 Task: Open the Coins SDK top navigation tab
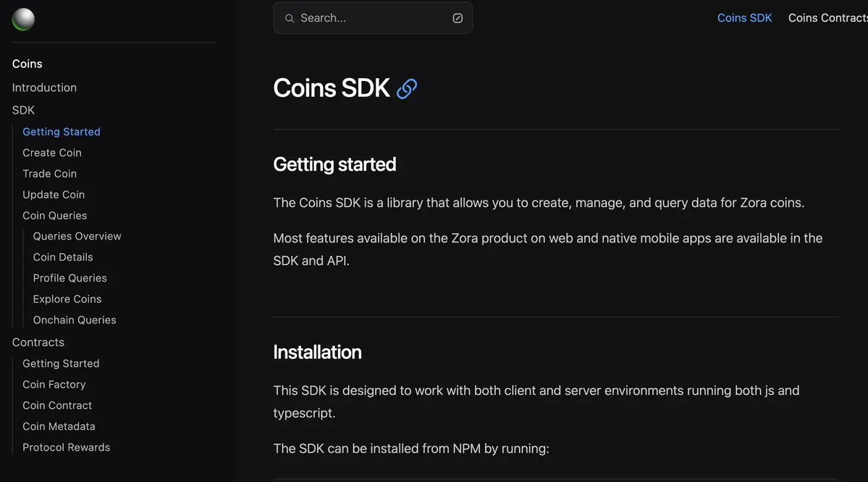tap(744, 17)
